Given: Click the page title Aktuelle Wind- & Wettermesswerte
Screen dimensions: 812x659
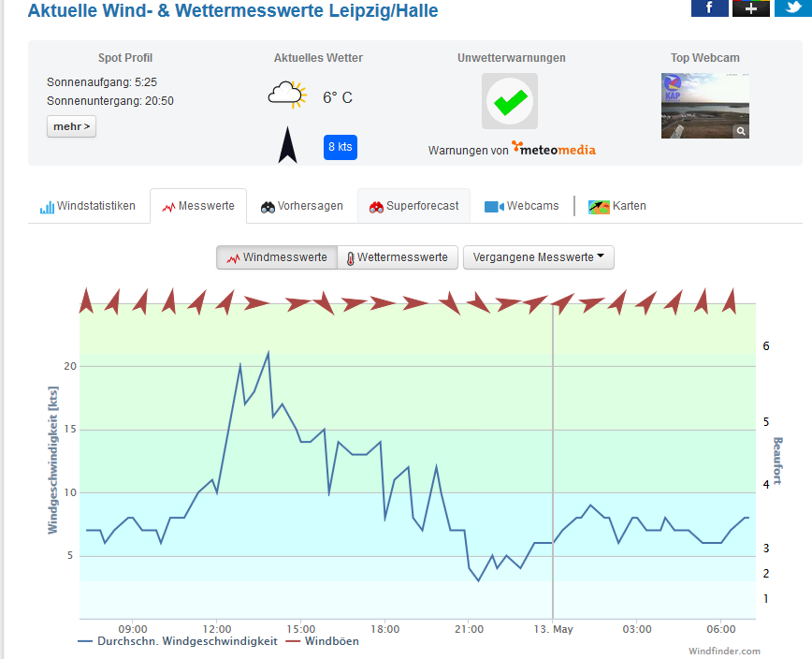Looking at the screenshot, I should tap(233, 10).
